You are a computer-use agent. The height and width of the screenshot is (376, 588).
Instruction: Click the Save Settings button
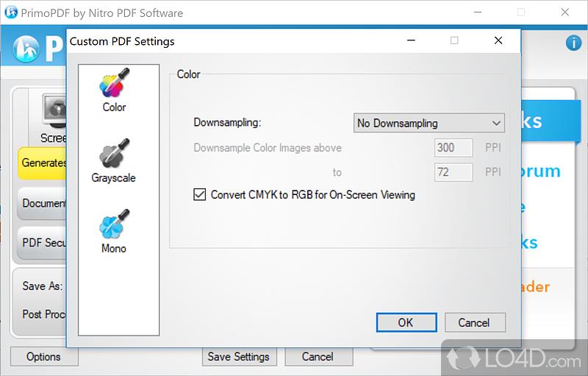[x=240, y=356]
